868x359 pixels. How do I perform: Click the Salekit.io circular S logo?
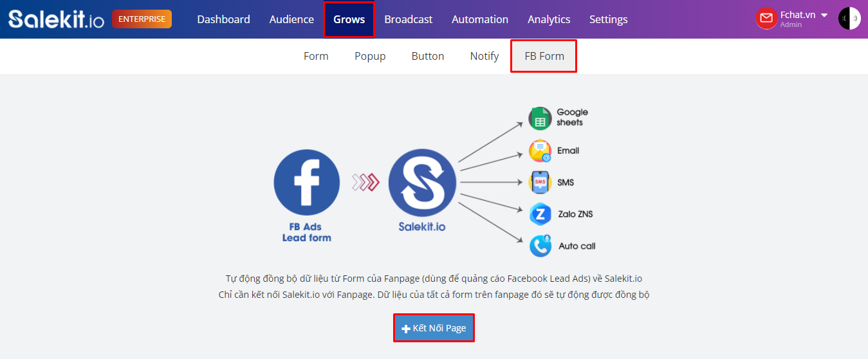pyautogui.click(x=422, y=183)
